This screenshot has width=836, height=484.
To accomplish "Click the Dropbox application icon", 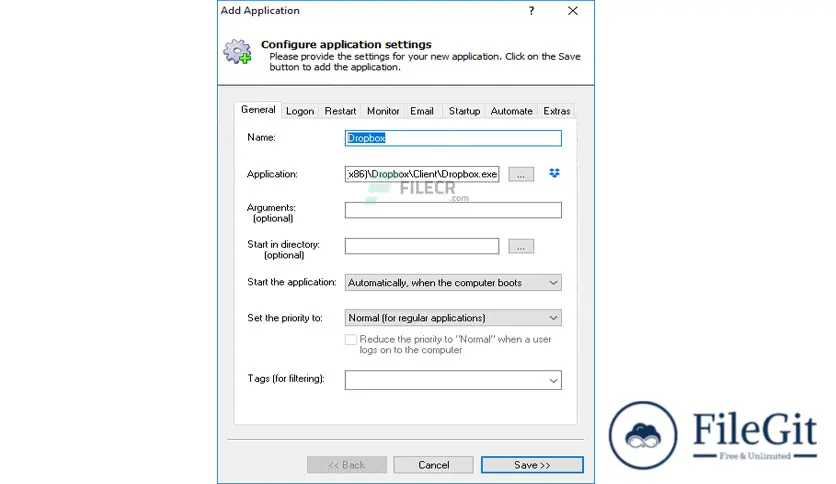I will point(554,173).
